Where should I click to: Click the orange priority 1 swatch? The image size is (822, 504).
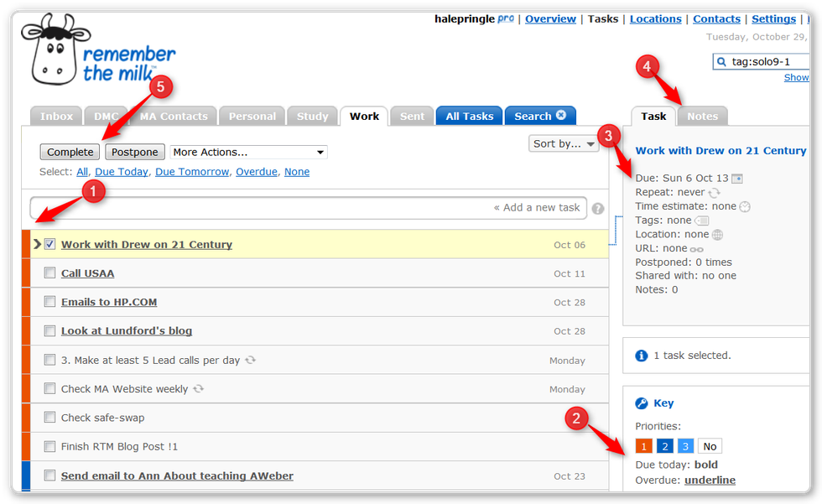pos(643,446)
